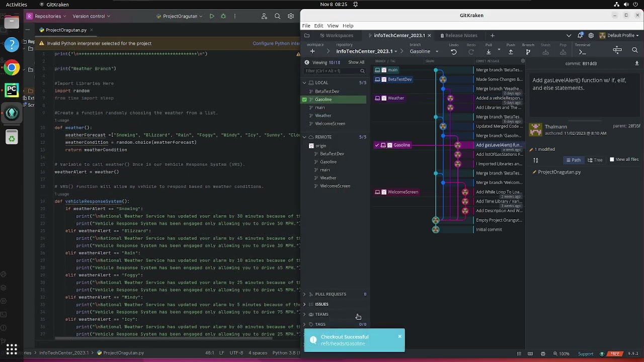
Task: Run ProjectOragutan in PyCharm with play icon
Action: 212,16
